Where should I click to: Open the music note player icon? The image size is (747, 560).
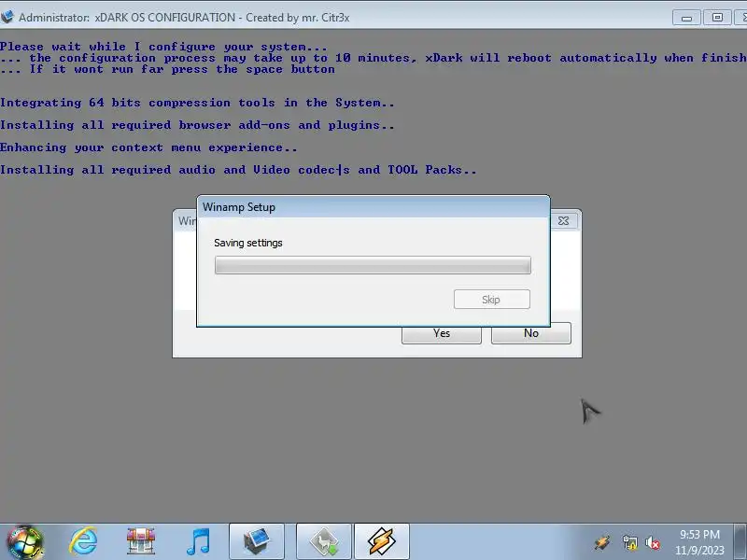[x=198, y=541]
